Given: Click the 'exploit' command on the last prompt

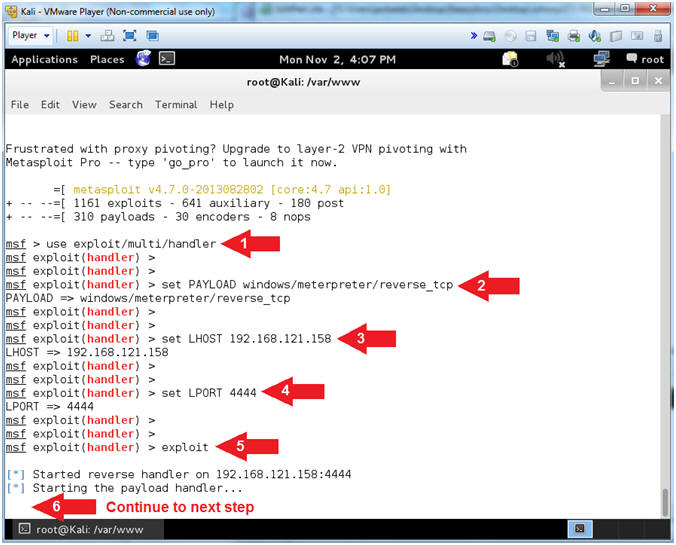Looking at the screenshot, I should point(185,447).
